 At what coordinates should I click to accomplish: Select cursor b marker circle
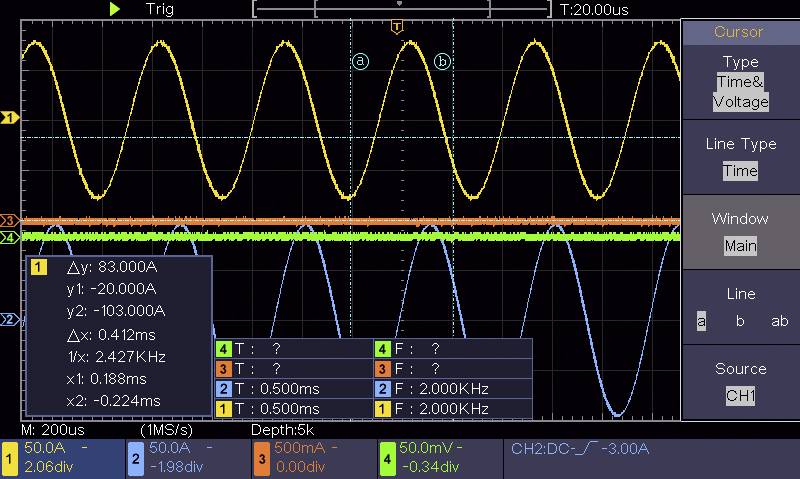[442, 61]
